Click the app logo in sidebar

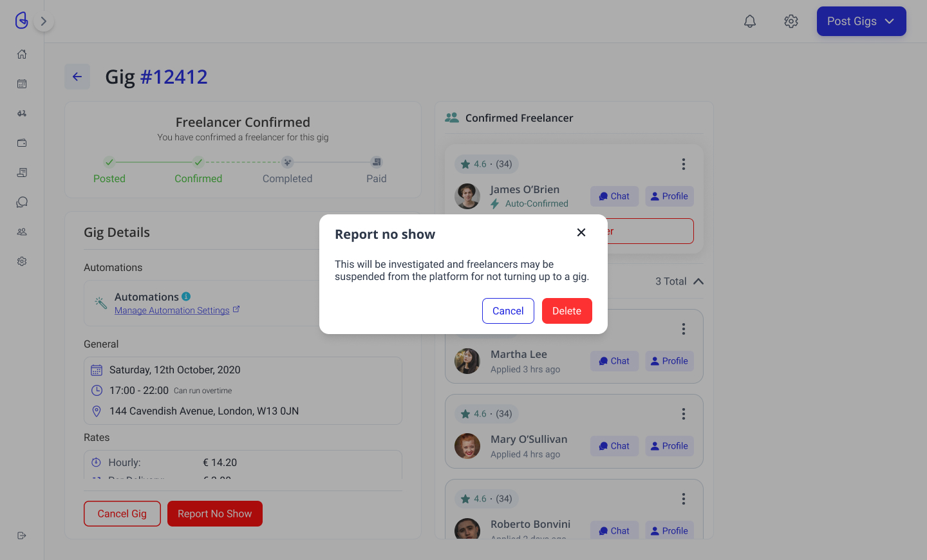[22, 21]
